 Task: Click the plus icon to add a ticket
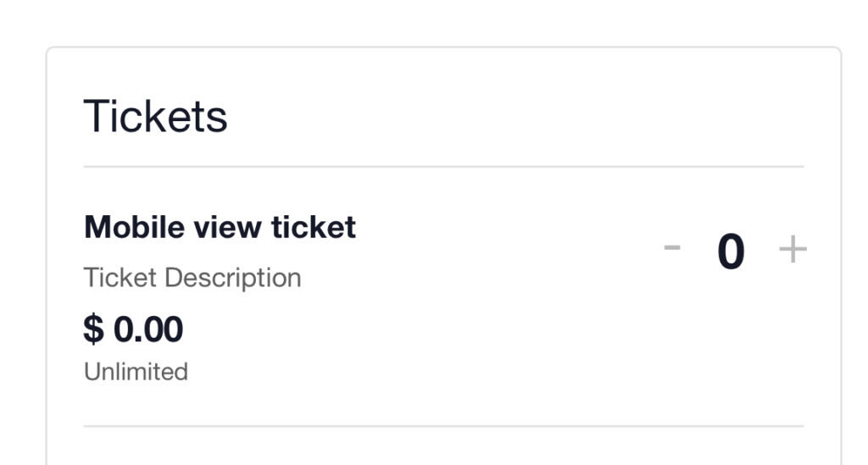tap(793, 250)
